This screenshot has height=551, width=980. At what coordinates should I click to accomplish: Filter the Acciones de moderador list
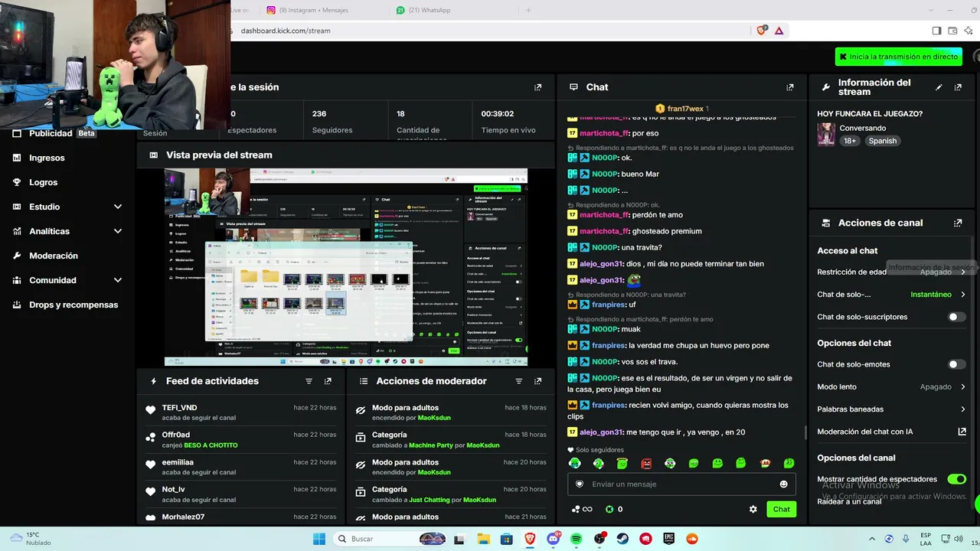tap(519, 381)
